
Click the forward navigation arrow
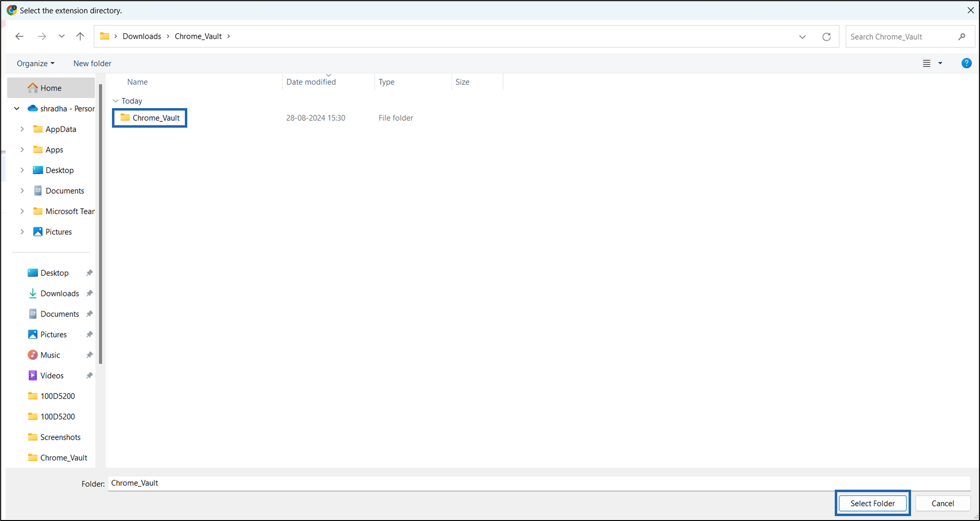pyautogui.click(x=42, y=36)
